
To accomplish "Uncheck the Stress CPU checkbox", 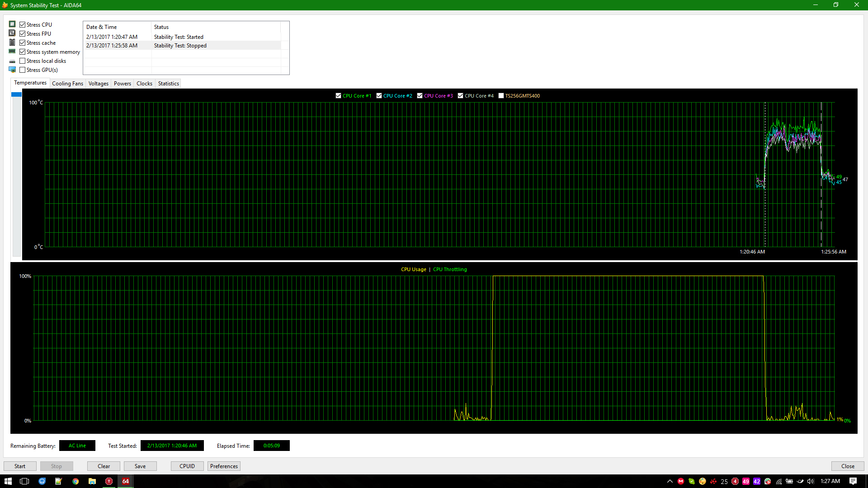I will 22,25.
